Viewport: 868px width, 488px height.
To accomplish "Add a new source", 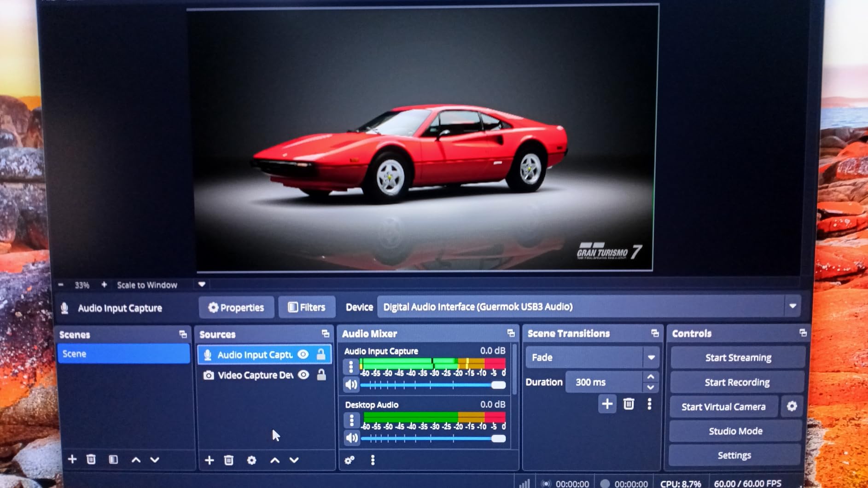I will pyautogui.click(x=210, y=460).
